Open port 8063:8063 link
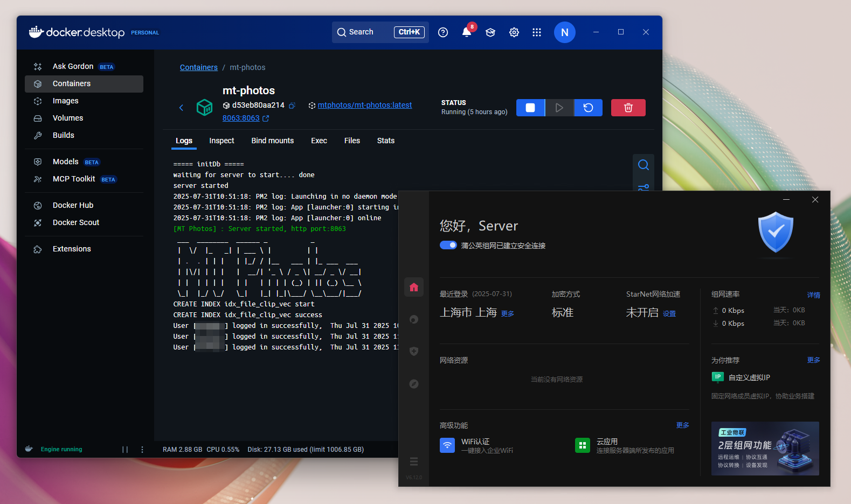The image size is (851, 504). 241,118
